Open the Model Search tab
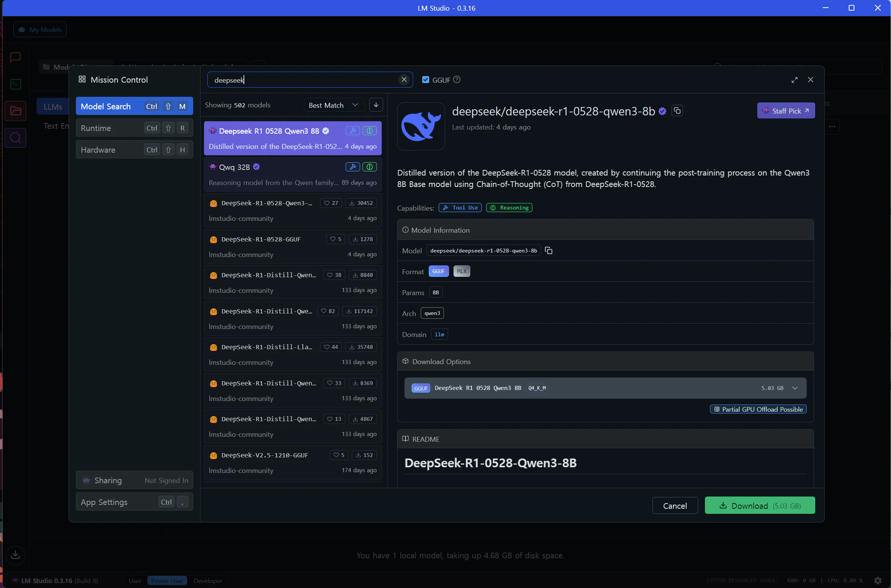 (134, 106)
